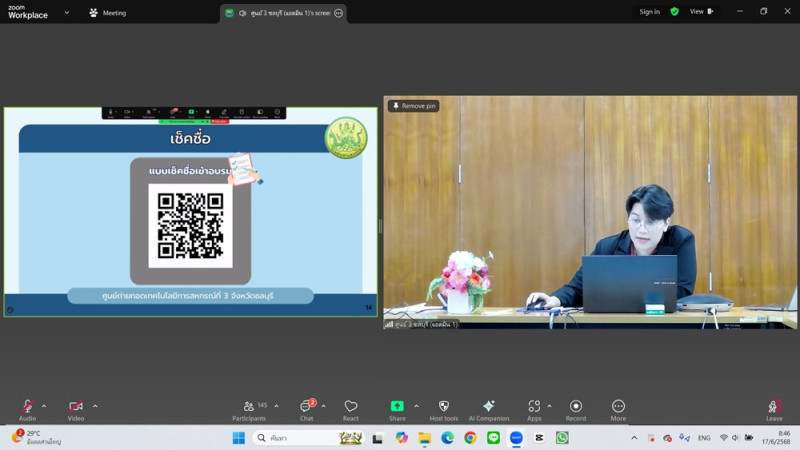Check the green encryption shield icon

pyautogui.click(x=674, y=12)
